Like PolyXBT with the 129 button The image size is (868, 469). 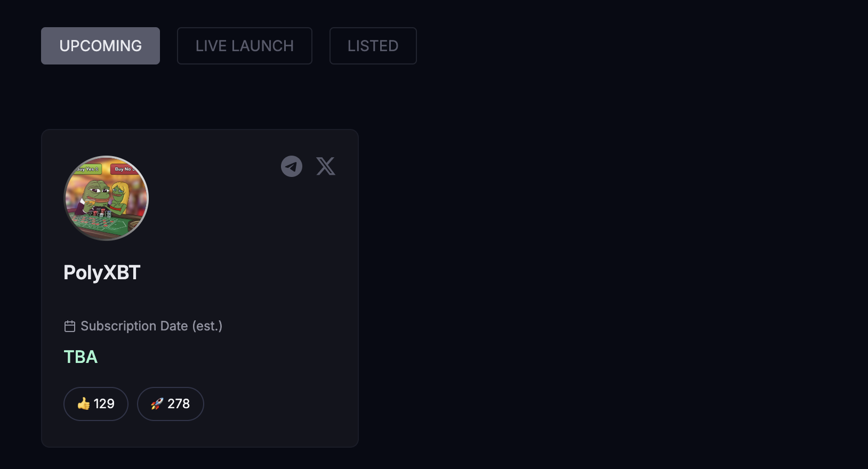(x=96, y=403)
